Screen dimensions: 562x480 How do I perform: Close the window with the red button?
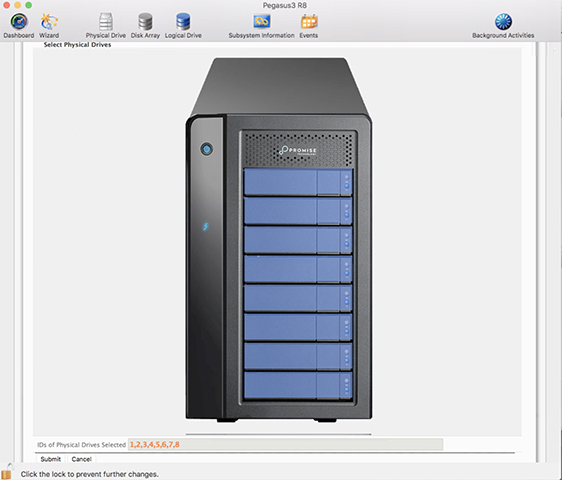coord(6,5)
